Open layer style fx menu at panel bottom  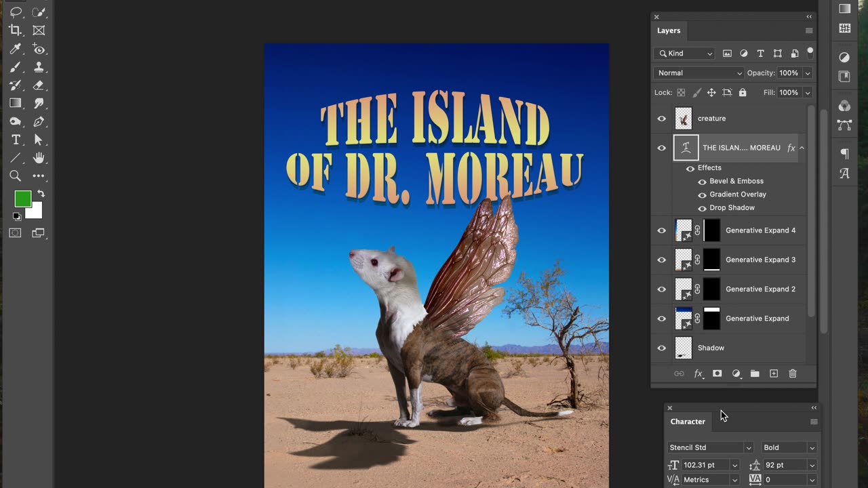tap(698, 373)
